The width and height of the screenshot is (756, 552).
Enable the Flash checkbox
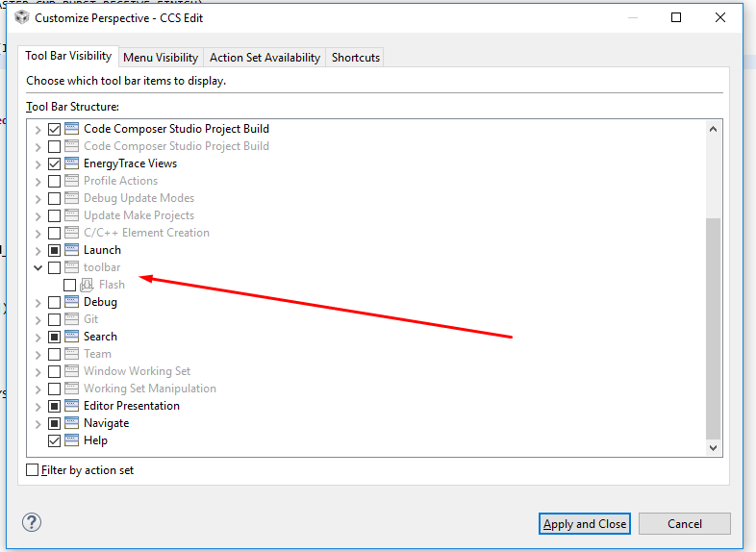(69, 285)
